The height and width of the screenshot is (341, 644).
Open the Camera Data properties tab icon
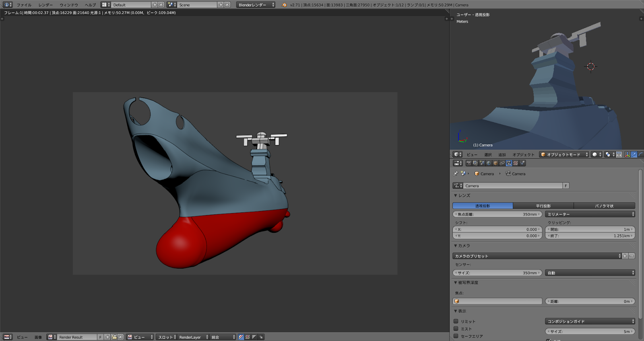(509, 163)
